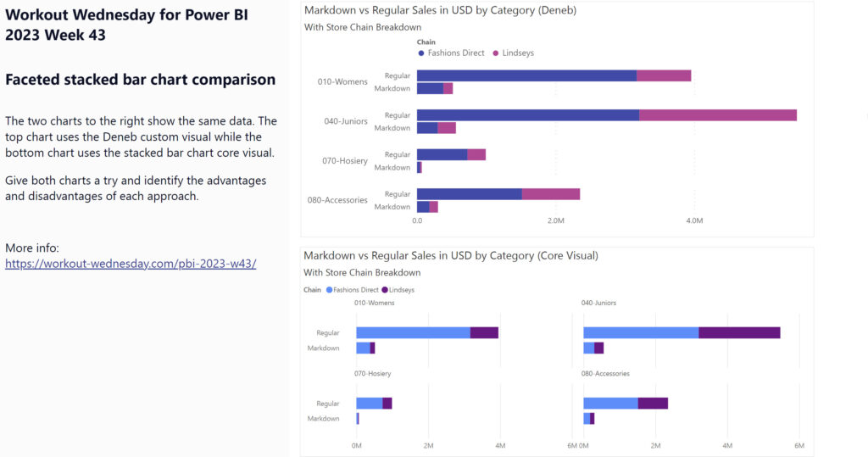Click 040-Juniors Regular Lindseys segment in Deneb chart
Viewport: 868px width, 457px height.
(x=717, y=115)
